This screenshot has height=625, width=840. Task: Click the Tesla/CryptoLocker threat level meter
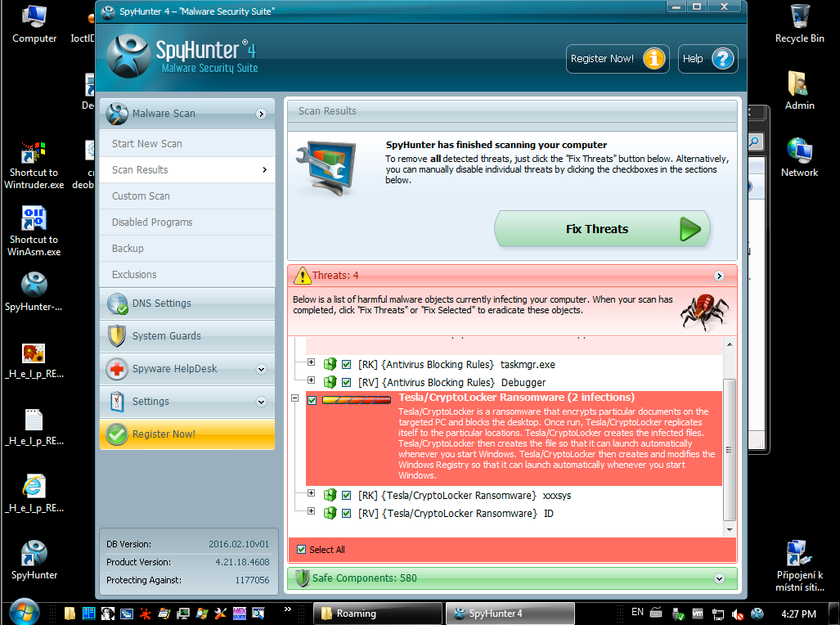[357, 400]
